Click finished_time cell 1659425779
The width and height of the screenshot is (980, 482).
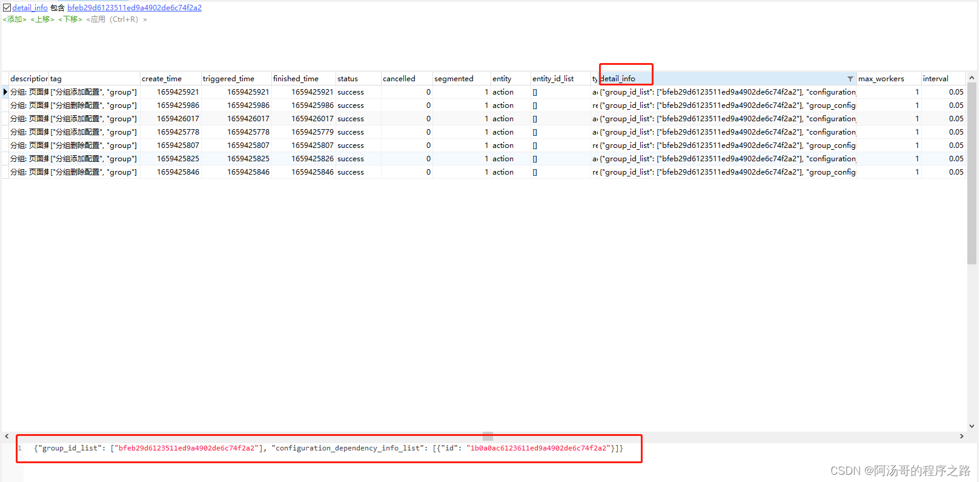(x=303, y=132)
